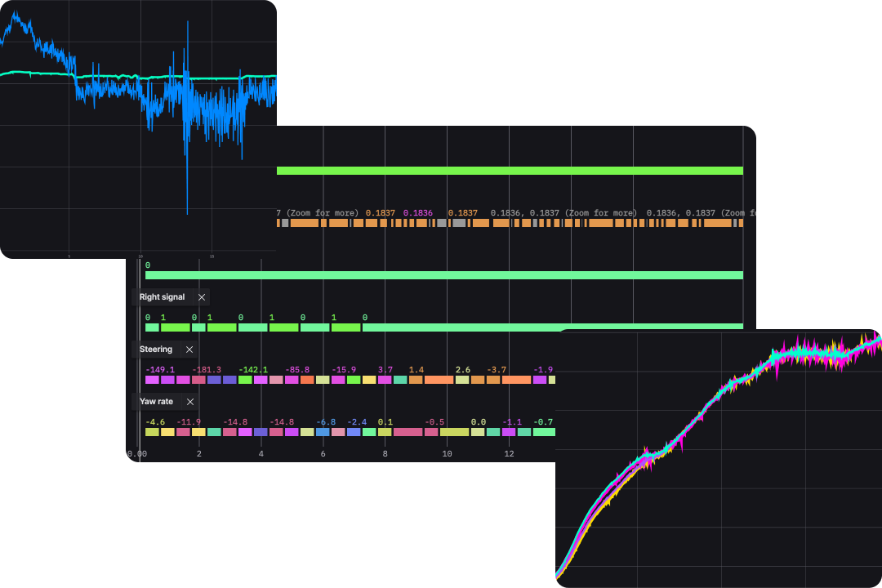Click the yaw rate segment showing -6.8
The image size is (882, 588).
point(324,432)
